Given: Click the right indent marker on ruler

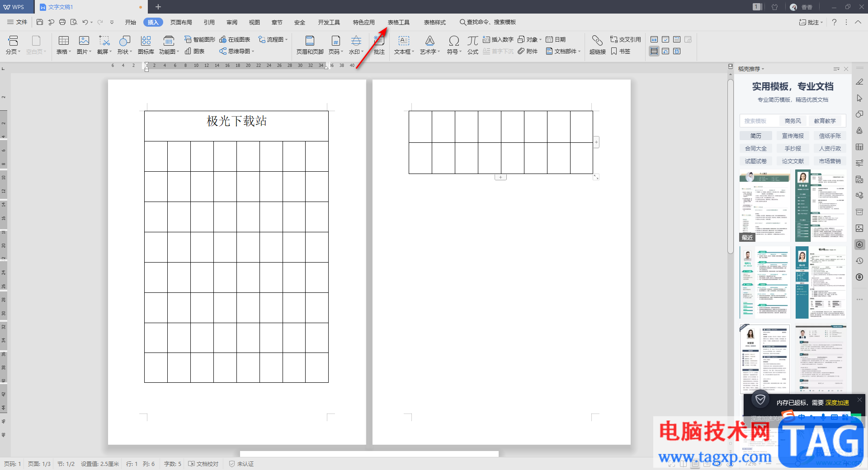Looking at the screenshot, I should point(326,67).
